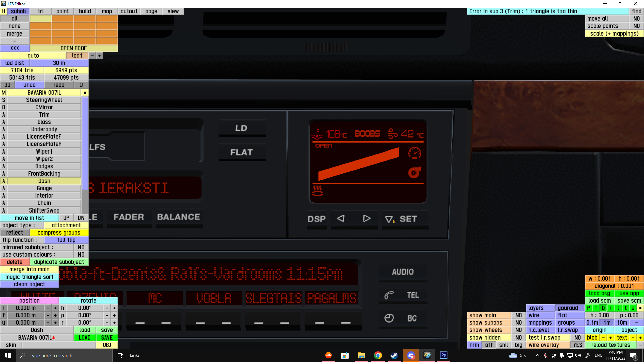
Task: Click the blob plus button
Action: [x=611, y=338]
